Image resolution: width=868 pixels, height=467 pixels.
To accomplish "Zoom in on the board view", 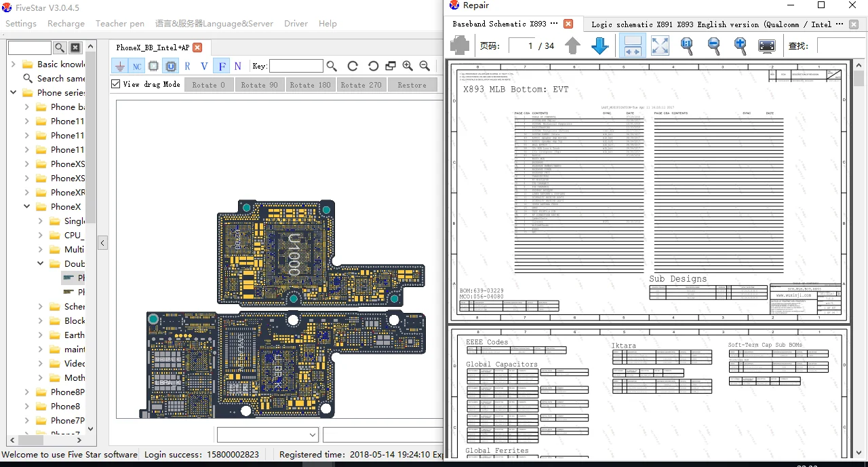I will coord(408,66).
